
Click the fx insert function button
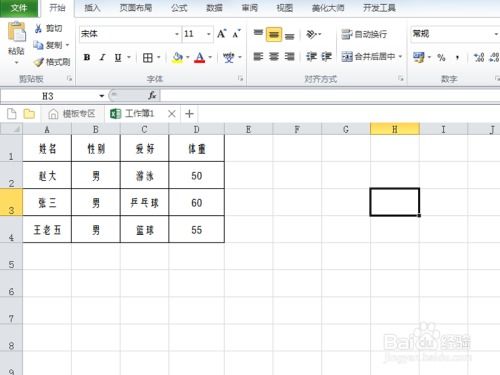152,96
